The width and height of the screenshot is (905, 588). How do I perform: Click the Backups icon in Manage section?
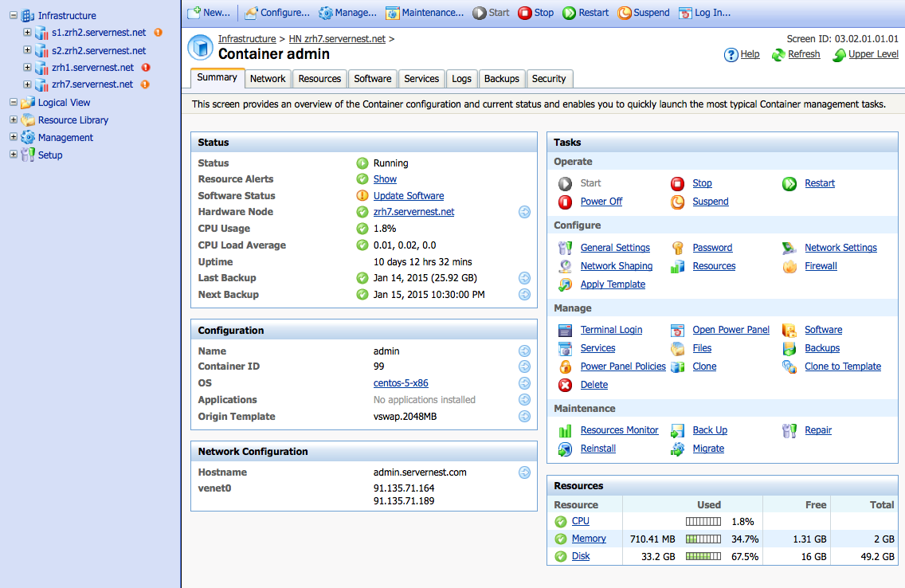pyautogui.click(x=789, y=348)
